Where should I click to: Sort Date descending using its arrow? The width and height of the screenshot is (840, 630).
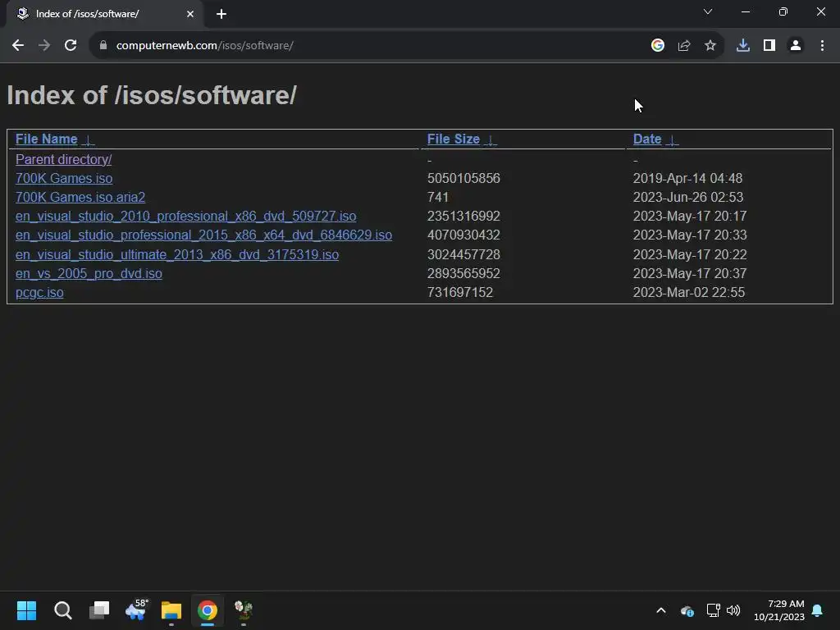(x=673, y=139)
